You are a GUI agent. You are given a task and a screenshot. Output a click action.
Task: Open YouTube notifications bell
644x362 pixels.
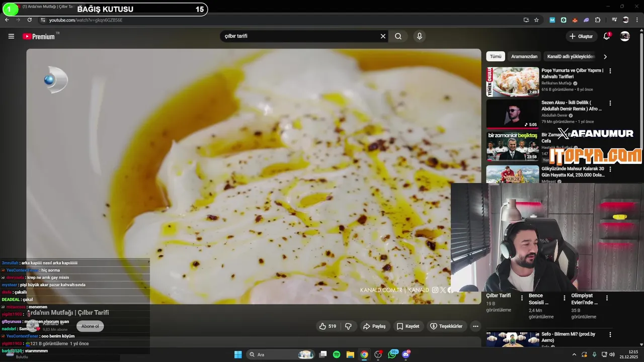coord(607,36)
